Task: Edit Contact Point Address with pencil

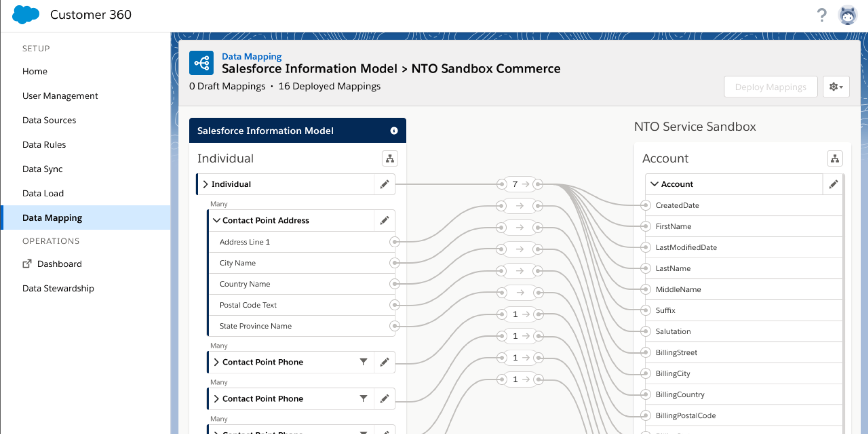Action: pyautogui.click(x=384, y=221)
